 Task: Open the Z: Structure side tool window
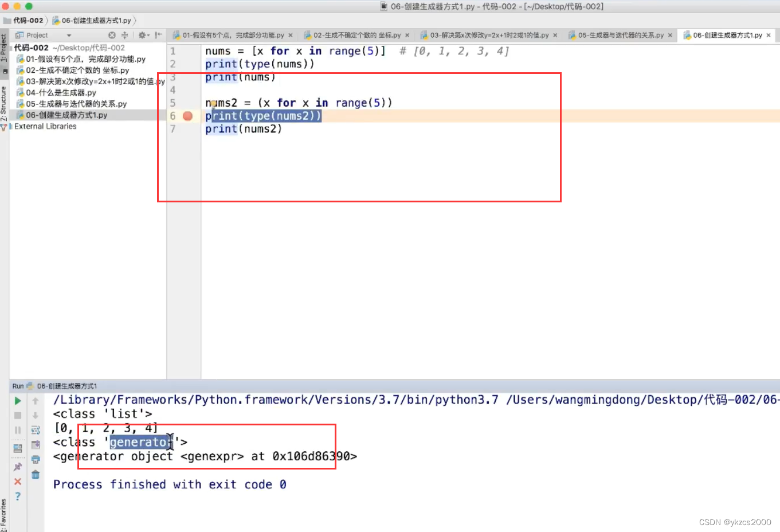(4, 103)
